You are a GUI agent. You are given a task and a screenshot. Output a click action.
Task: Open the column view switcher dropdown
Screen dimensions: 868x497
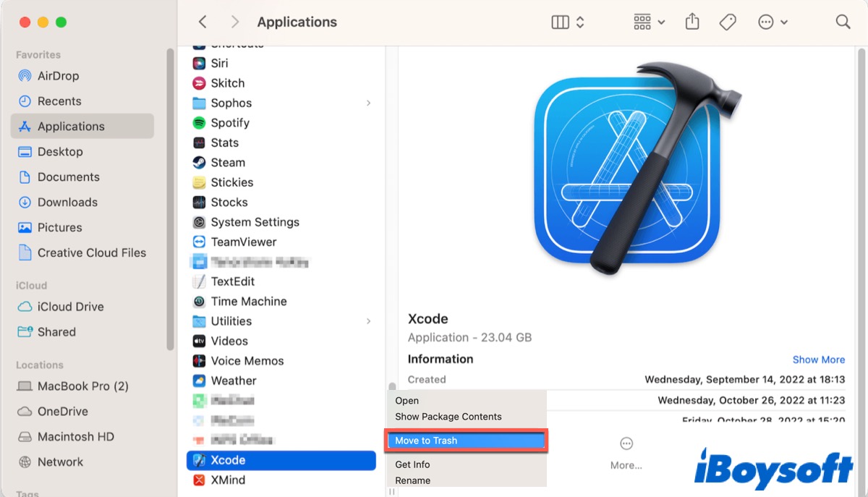pyautogui.click(x=568, y=22)
